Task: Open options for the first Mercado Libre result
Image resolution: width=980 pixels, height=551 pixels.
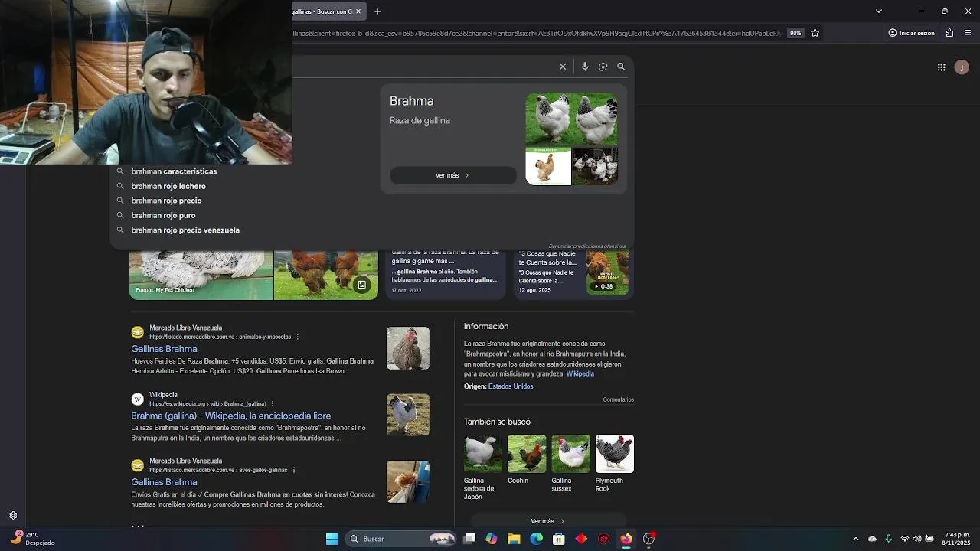Action: click(x=298, y=337)
